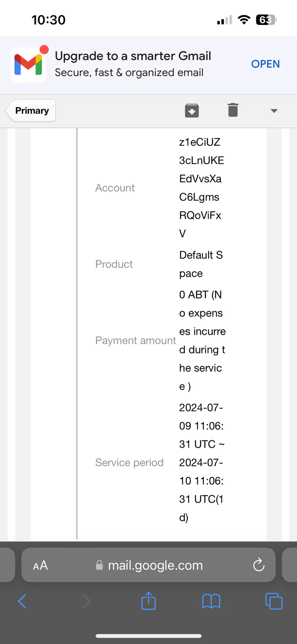Tap the Upgrade to a smarter Gmail banner text
The width and height of the screenshot is (297, 644).
tap(133, 56)
